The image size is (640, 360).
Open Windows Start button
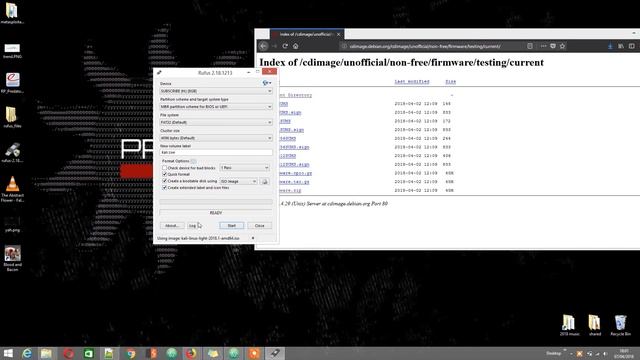(8, 353)
